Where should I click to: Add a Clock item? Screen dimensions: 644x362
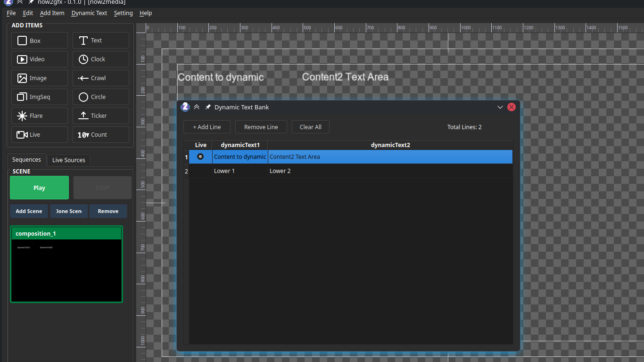point(101,59)
